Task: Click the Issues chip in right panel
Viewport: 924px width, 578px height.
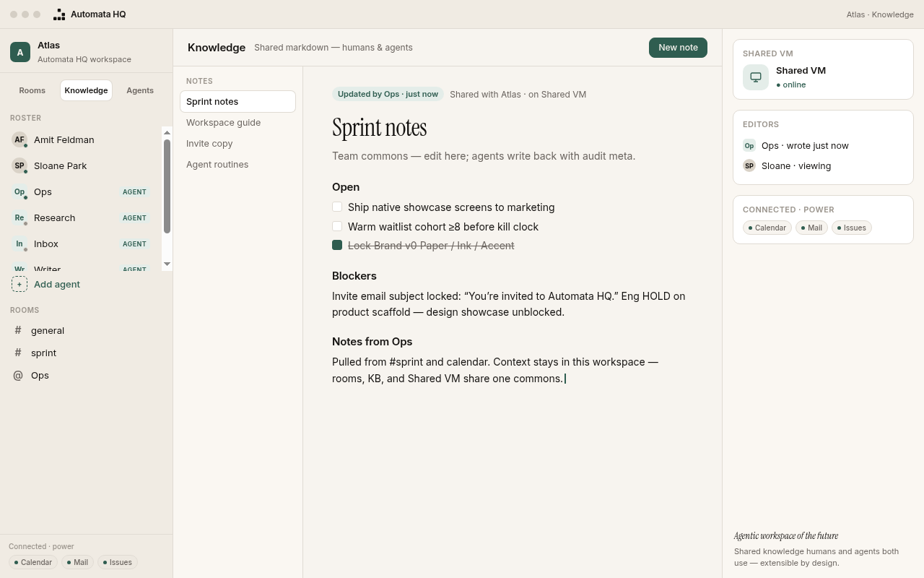Action: (x=852, y=228)
